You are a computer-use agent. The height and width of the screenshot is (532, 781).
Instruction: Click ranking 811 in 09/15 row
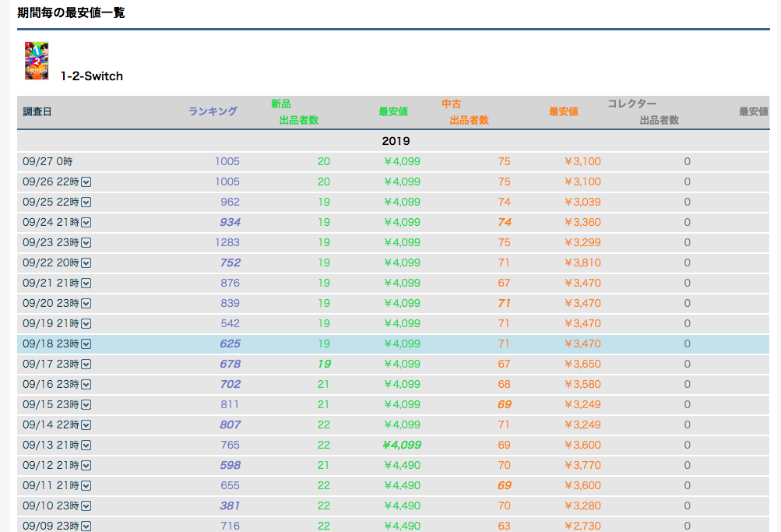coord(230,404)
